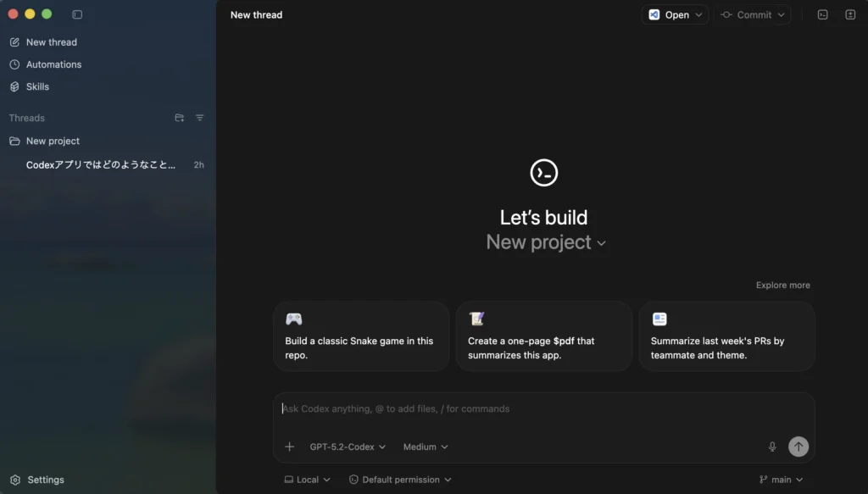Toggle the terminal panel icon
Screen dimensions: 868x494
822,14
